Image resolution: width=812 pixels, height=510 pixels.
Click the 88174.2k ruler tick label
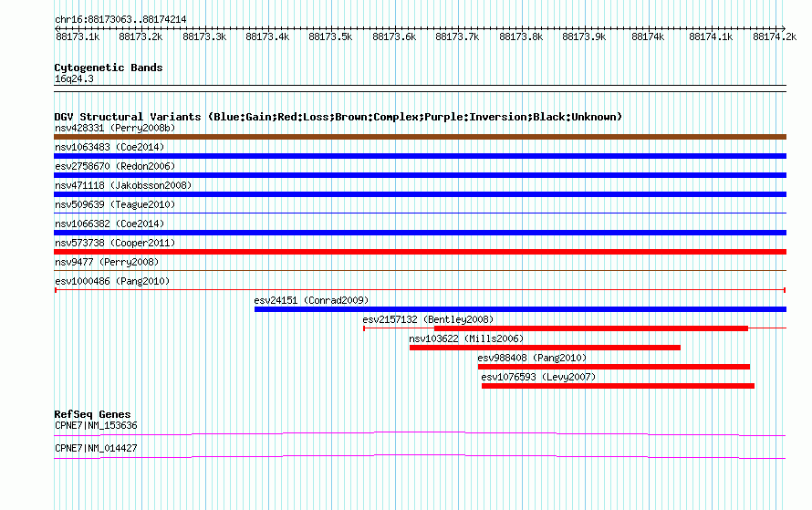coord(775,36)
